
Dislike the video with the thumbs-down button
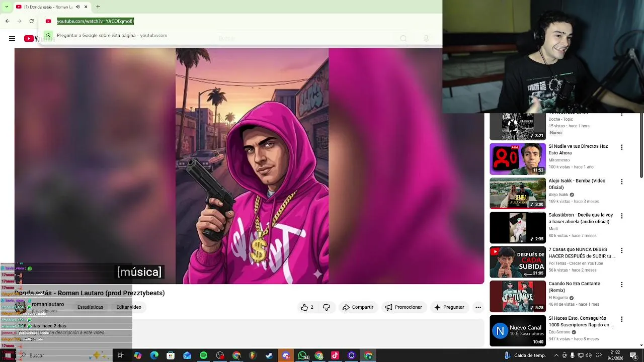[327, 307]
